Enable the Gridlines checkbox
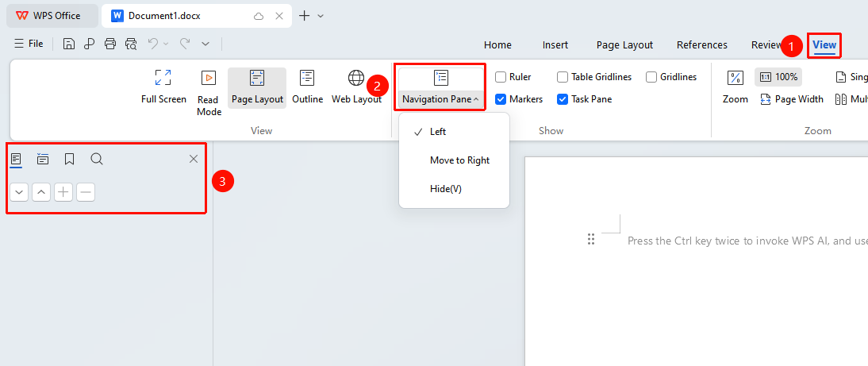Screen dimensions: 868x366 point(651,77)
